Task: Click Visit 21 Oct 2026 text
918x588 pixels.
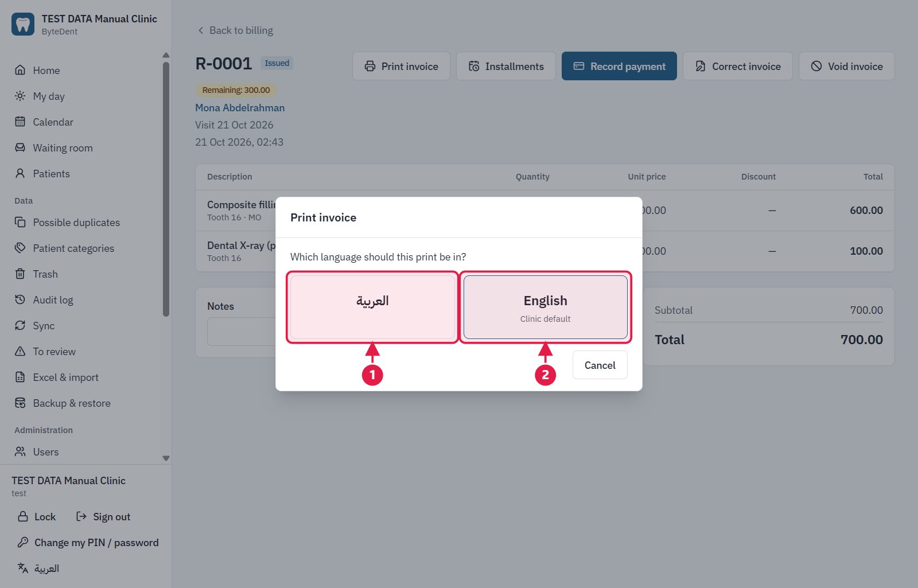Action: pos(234,124)
